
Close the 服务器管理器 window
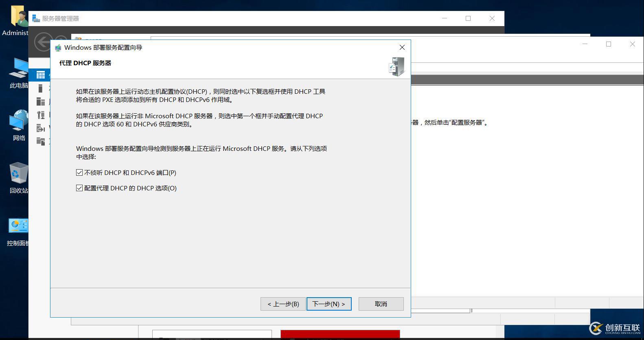(x=492, y=18)
